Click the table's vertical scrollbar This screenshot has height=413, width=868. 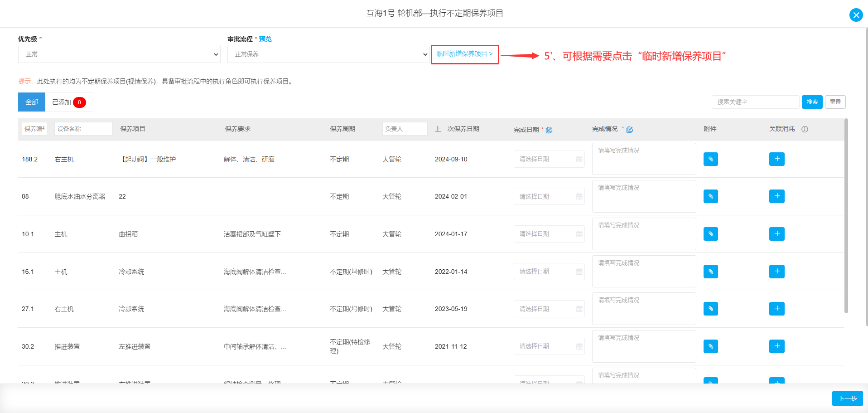tap(846, 216)
